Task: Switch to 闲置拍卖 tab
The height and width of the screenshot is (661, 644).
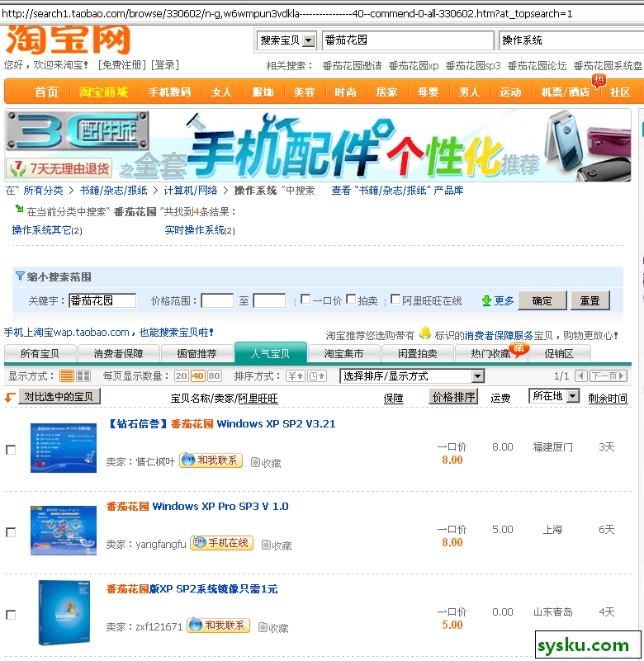Action: point(418,354)
